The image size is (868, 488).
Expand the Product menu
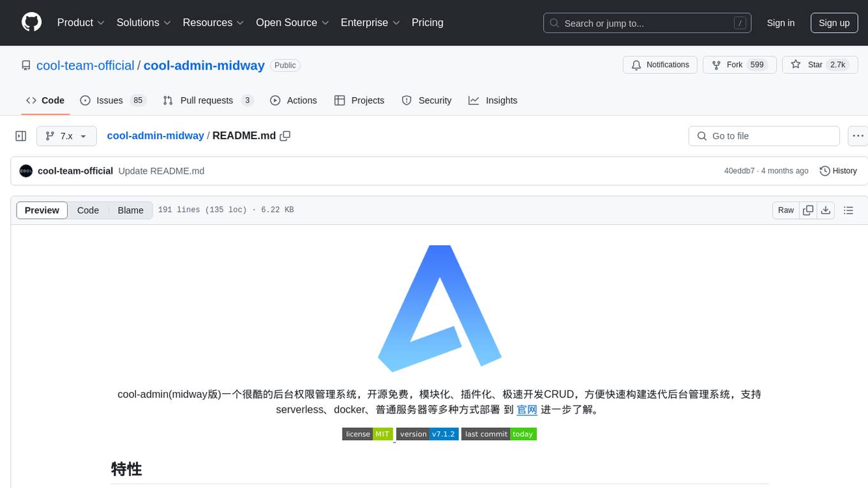(x=81, y=22)
